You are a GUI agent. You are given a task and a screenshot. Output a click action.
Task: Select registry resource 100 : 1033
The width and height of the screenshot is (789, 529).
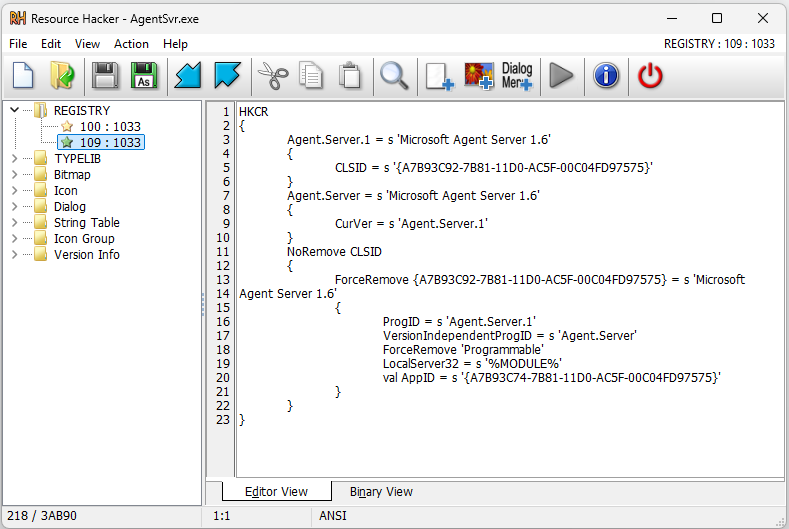[110, 127]
